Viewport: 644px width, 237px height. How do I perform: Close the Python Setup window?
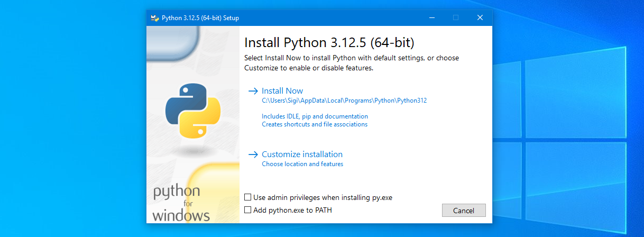(480, 17)
